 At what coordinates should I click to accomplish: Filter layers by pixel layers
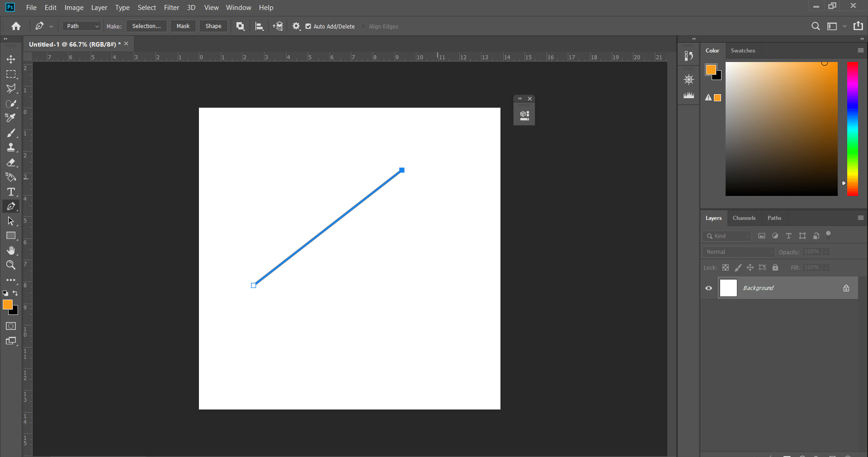pos(762,236)
